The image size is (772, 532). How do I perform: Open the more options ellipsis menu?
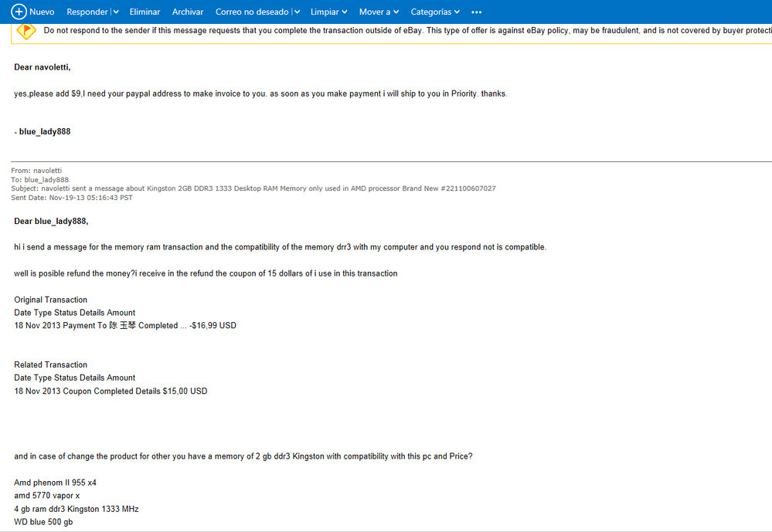tap(476, 12)
